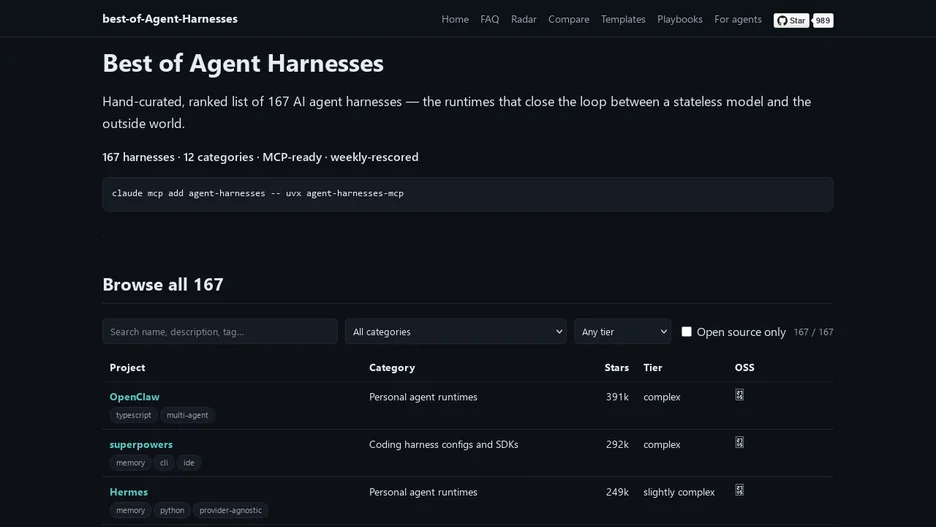The width and height of the screenshot is (936, 527).
Task: Click the Tier column header
Action: [x=652, y=368]
